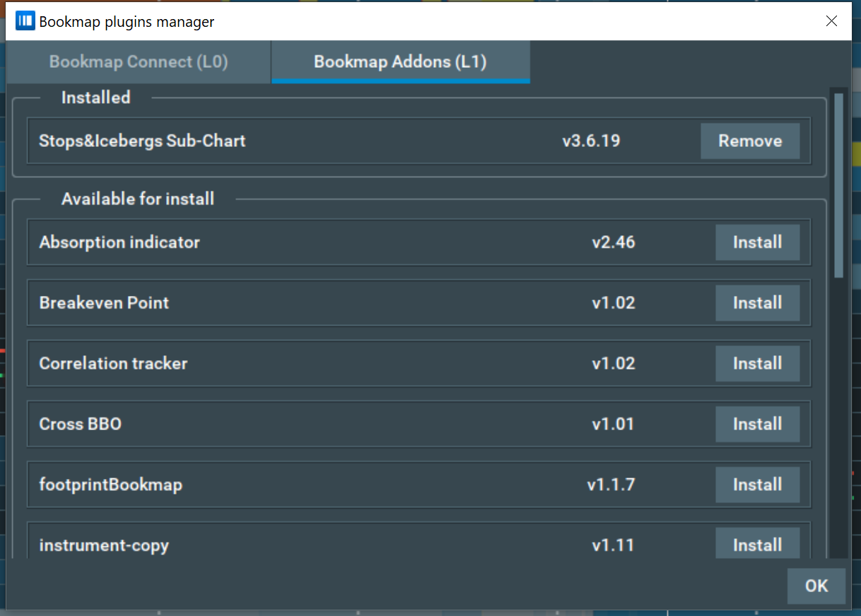Image resolution: width=861 pixels, height=616 pixels.
Task: Install the footprintBookmap addon
Action: 757,485
